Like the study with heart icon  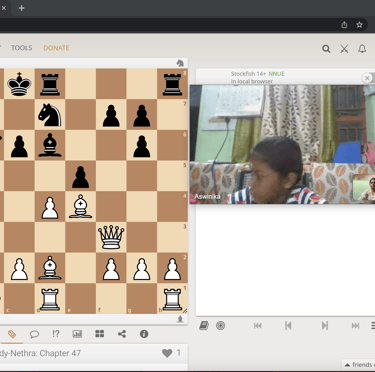(167, 353)
